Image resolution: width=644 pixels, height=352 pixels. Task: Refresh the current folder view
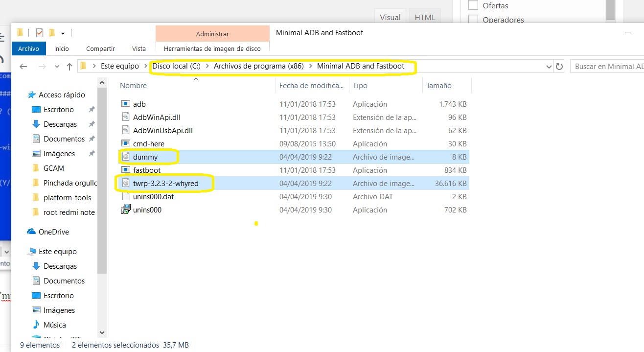coord(560,67)
